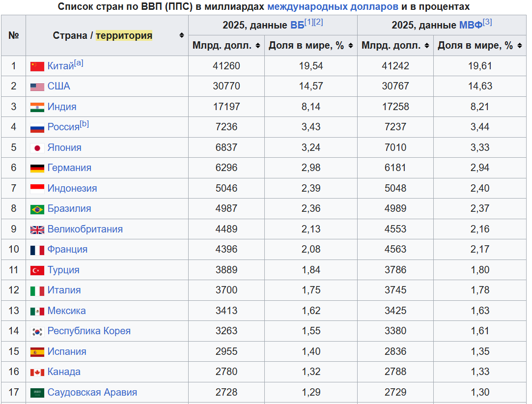This screenshot has width=532, height=404.
Task: Open the Турция country link
Action: (63, 270)
